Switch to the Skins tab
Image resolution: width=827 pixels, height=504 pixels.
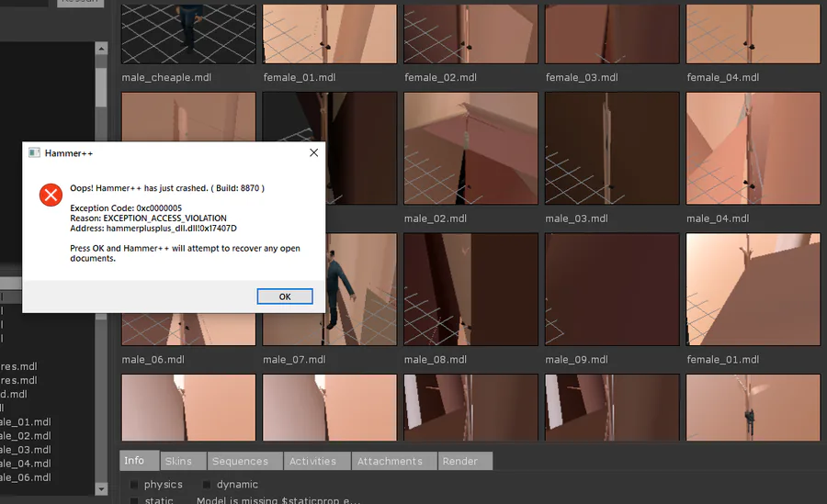183,461
